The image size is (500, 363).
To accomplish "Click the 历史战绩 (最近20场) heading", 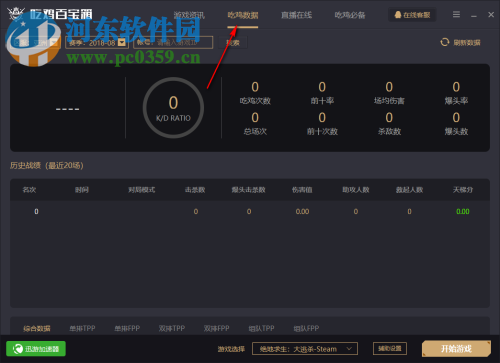I will point(47,165).
